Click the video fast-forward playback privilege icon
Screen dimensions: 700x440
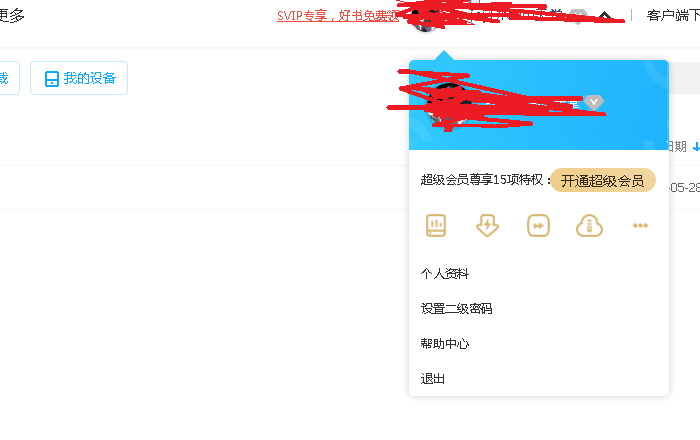point(538,225)
